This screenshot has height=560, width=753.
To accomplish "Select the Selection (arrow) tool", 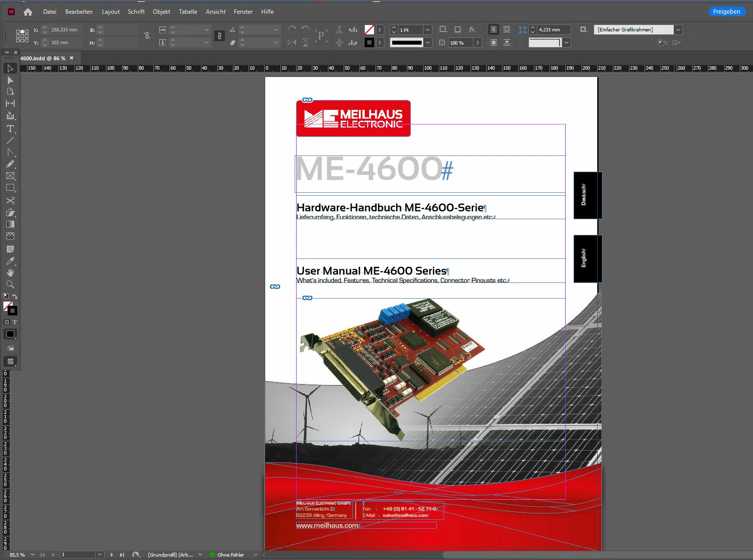I will (x=10, y=68).
